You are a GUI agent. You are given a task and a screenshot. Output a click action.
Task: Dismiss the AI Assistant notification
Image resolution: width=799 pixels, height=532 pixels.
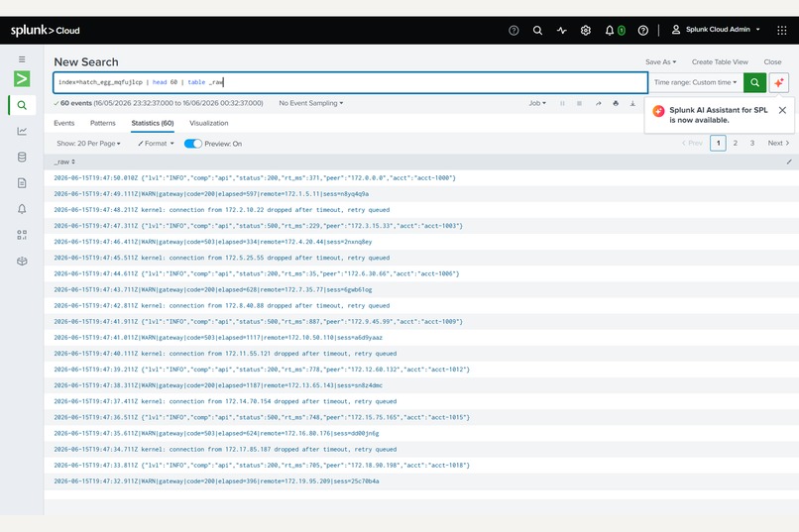[x=782, y=111]
